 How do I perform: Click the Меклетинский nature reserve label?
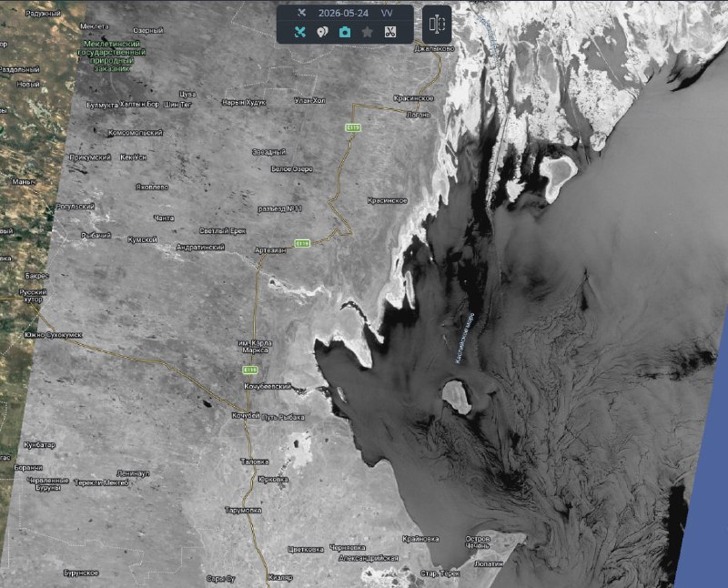point(111,56)
